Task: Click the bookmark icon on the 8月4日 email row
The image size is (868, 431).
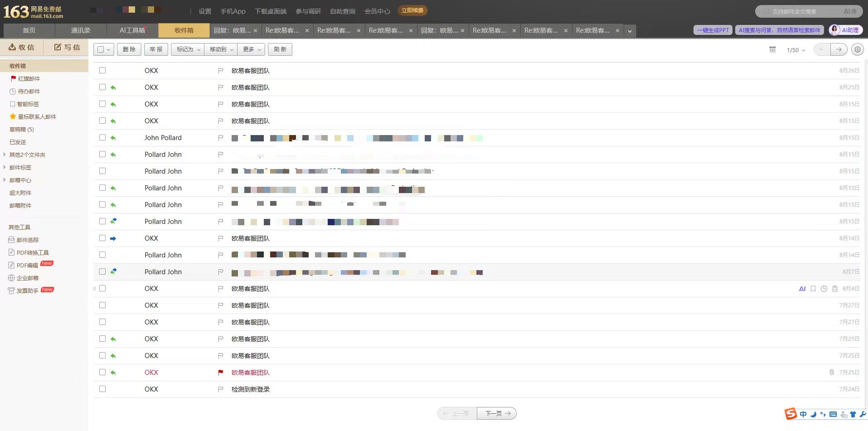Action: pos(813,289)
